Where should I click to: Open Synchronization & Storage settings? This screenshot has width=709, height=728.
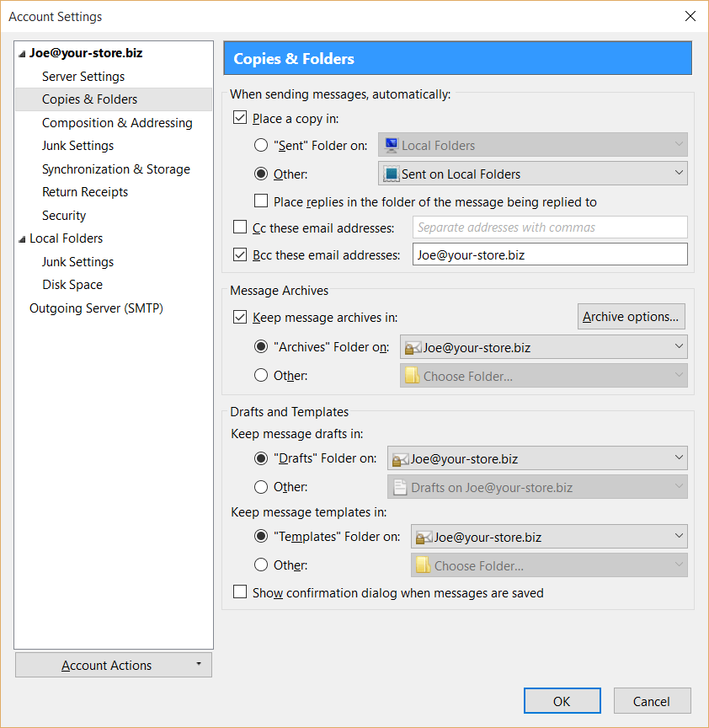[116, 169]
